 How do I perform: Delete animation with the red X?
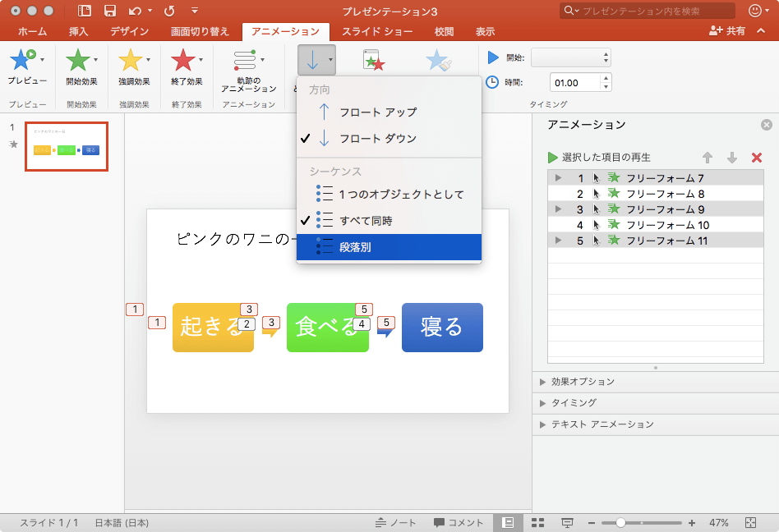(757, 158)
